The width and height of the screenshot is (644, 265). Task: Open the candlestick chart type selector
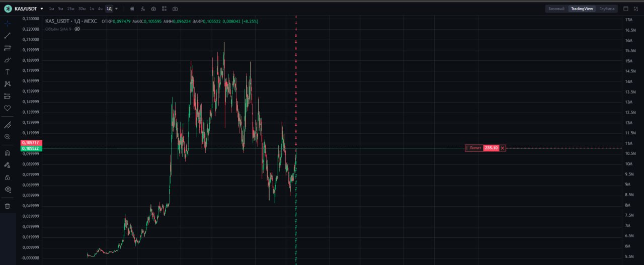[x=132, y=9]
